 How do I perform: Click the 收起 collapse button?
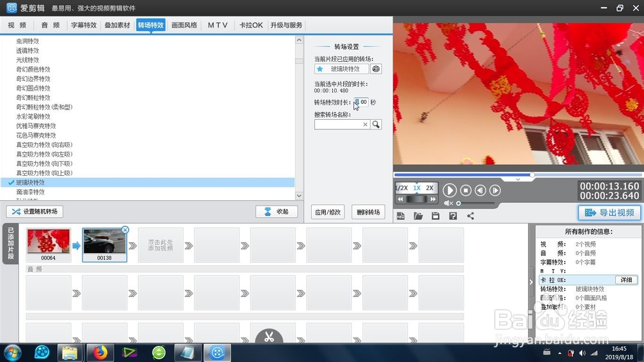point(276,212)
